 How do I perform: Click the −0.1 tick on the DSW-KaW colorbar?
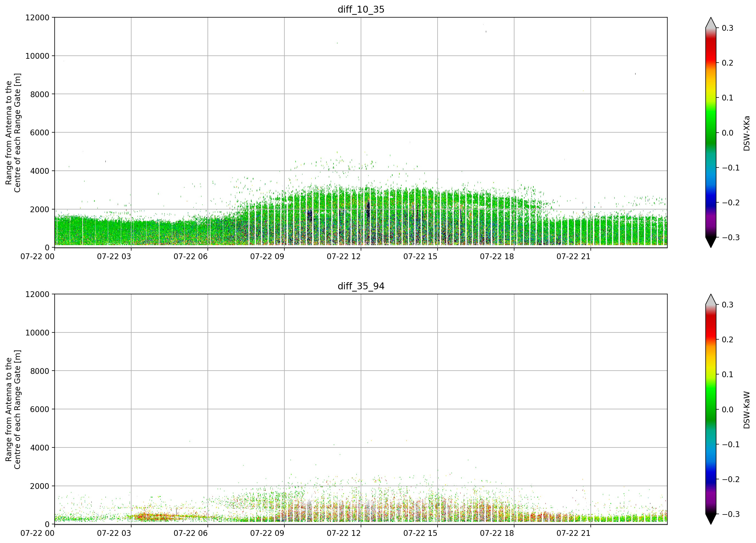pos(731,444)
